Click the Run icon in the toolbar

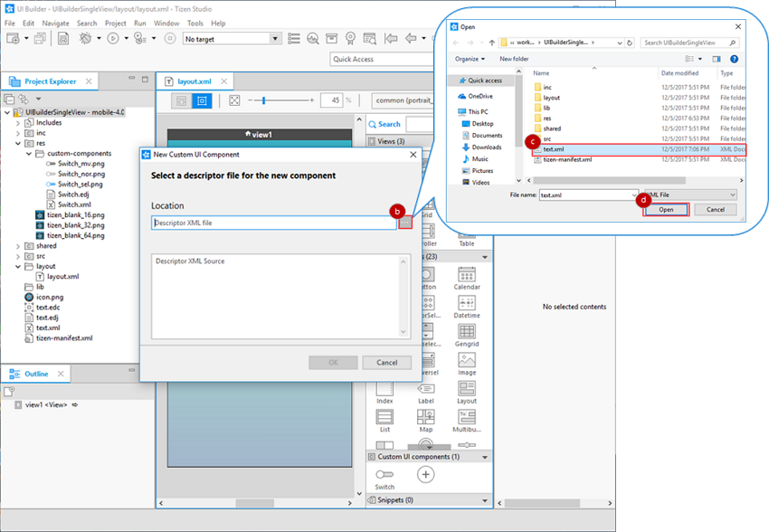tap(113, 39)
